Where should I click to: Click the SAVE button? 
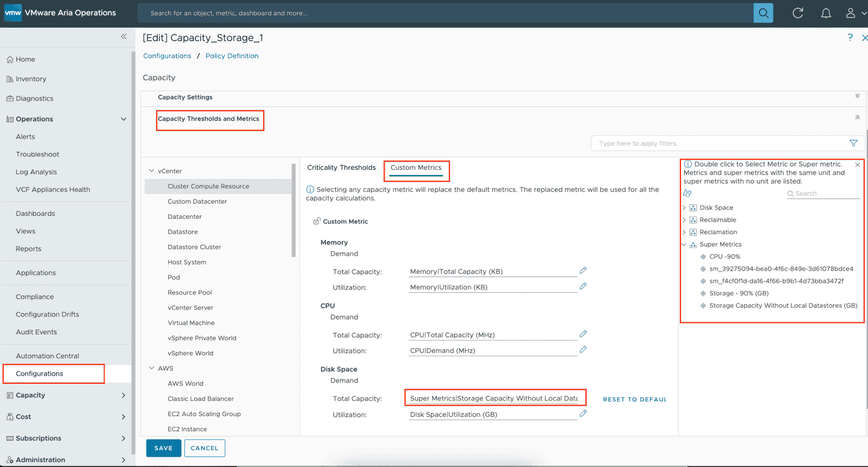click(x=164, y=448)
